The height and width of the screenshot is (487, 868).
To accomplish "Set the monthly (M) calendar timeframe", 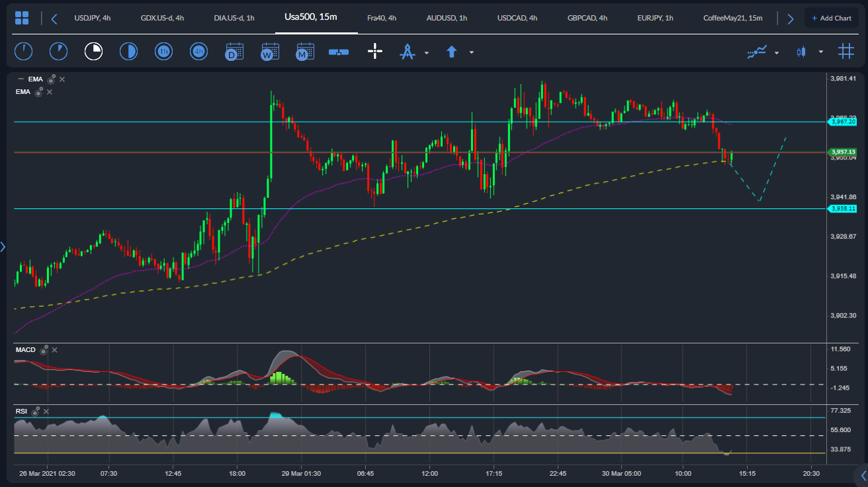I will [304, 52].
